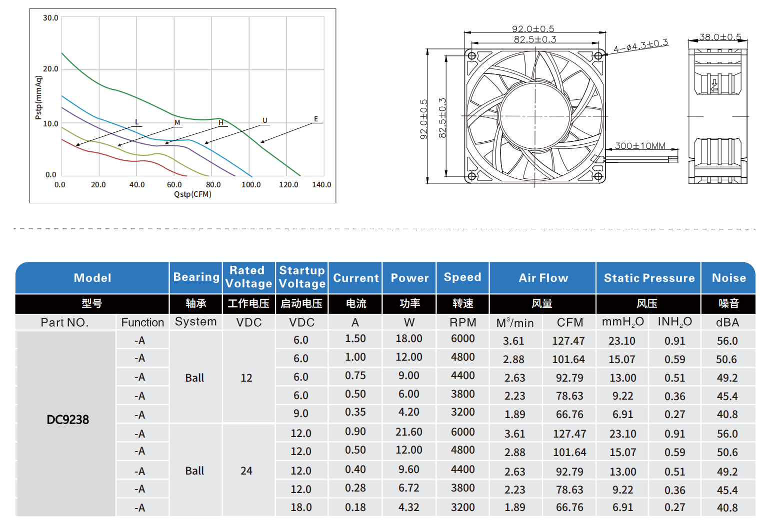770x532 pixels.
Task: Click the Bearing column header
Action: tap(196, 277)
